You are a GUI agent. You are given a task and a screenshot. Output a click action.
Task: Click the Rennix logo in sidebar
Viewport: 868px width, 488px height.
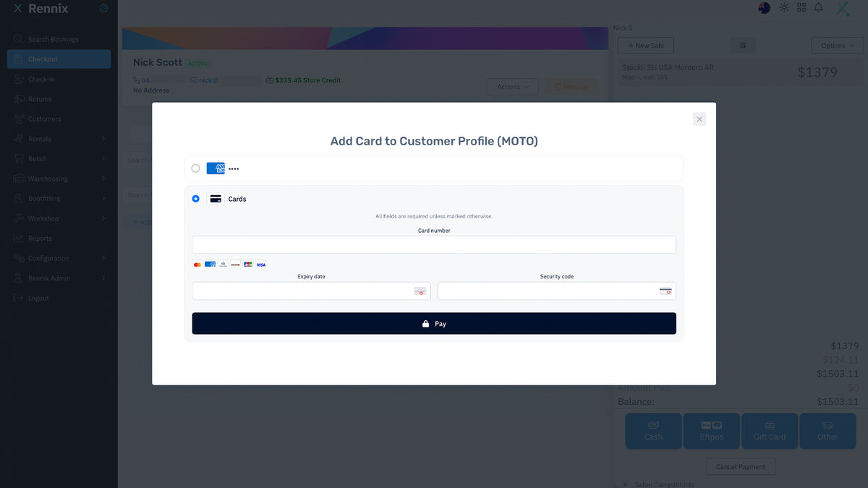coord(41,9)
